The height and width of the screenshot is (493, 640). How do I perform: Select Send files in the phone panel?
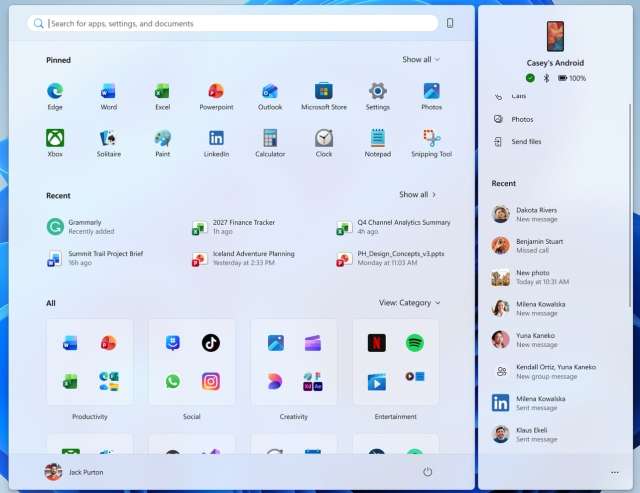pyautogui.click(x=517, y=142)
